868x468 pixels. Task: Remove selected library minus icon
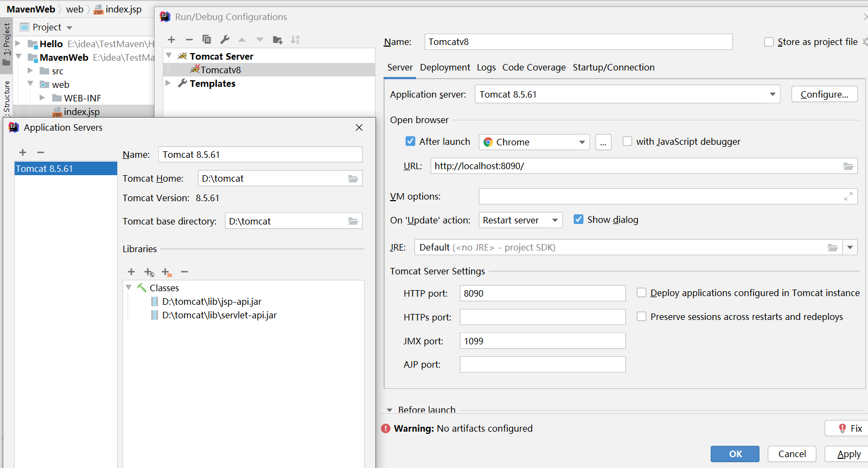pos(184,272)
